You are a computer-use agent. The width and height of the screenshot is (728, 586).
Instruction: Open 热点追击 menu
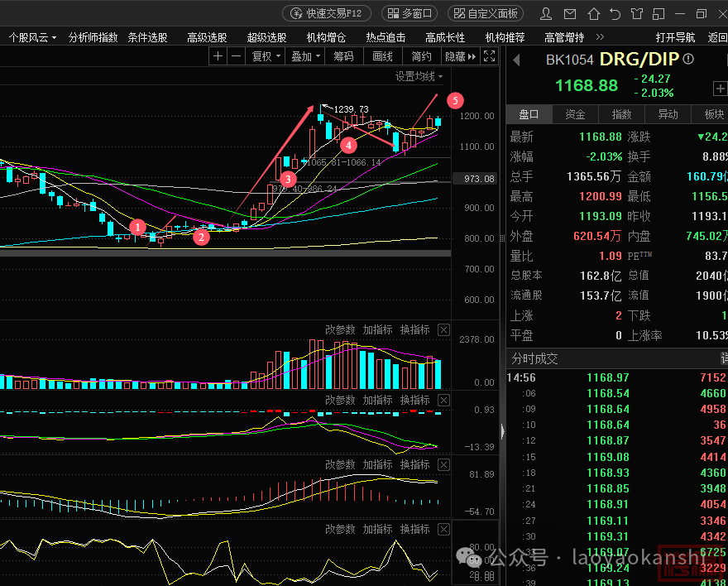coord(386,37)
